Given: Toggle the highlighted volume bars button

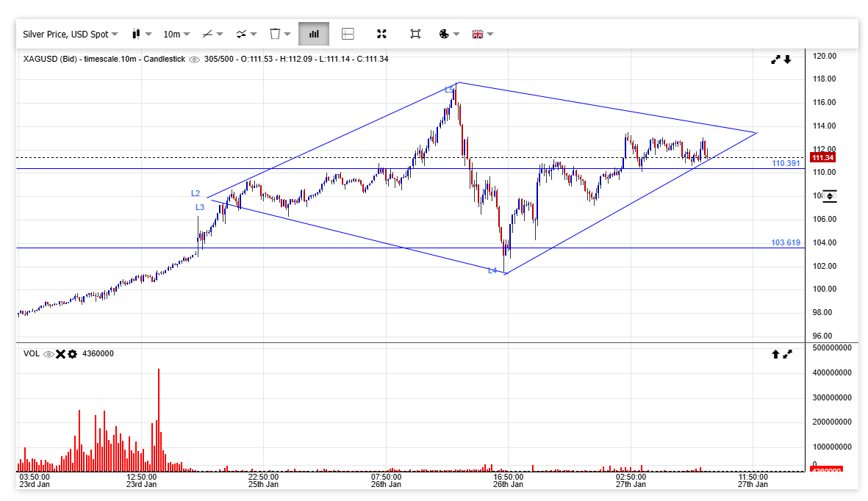Looking at the screenshot, I should [314, 34].
